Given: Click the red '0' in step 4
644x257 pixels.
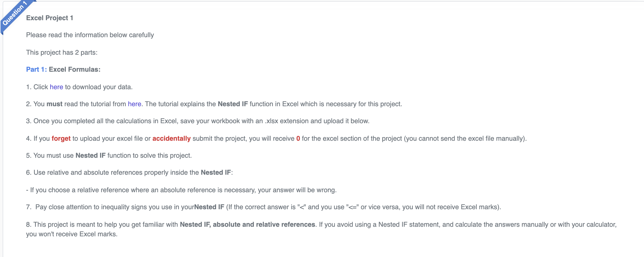Looking at the screenshot, I should (298, 139).
